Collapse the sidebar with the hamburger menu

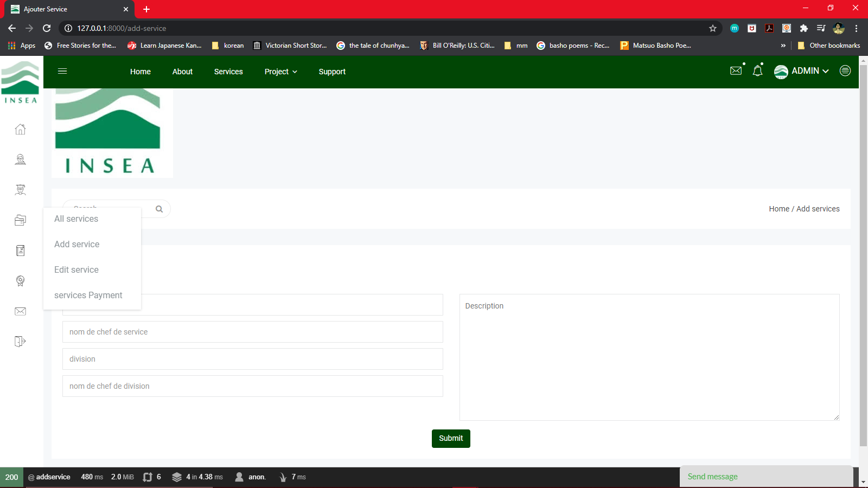coord(62,71)
